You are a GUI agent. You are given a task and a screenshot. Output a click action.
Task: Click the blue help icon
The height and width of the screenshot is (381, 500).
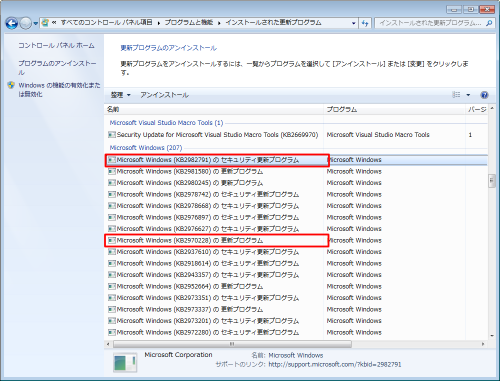tap(484, 95)
